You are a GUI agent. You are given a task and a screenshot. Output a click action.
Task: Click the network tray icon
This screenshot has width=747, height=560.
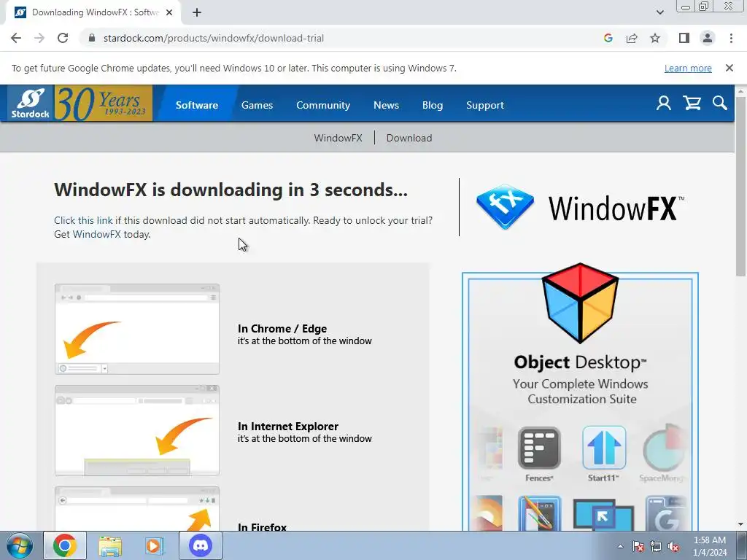point(656,547)
